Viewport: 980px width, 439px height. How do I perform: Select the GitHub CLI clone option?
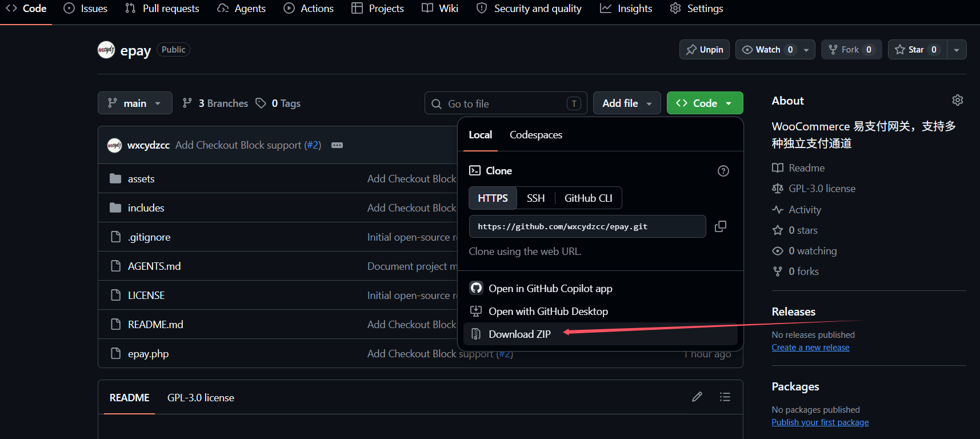tap(589, 198)
